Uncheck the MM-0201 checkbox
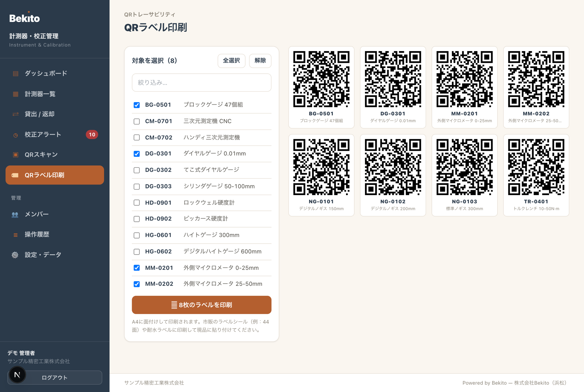Viewport: 584px width, 392px height. (137, 268)
